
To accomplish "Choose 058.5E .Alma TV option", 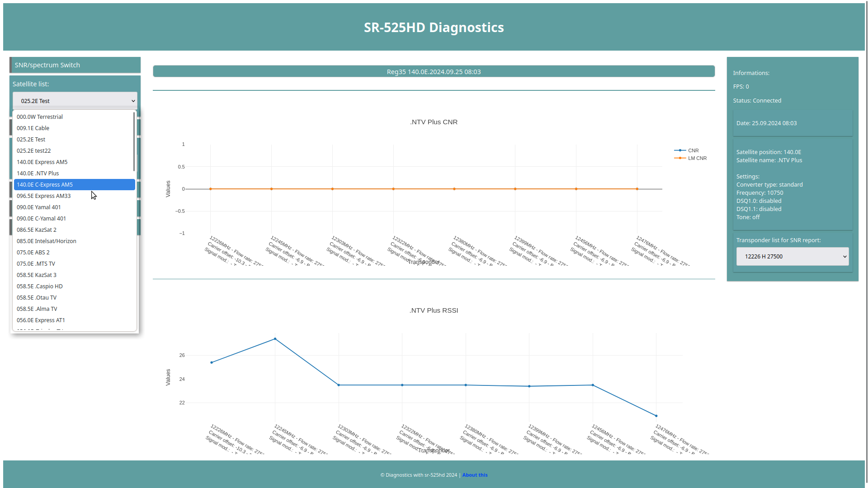I will [75, 309].
